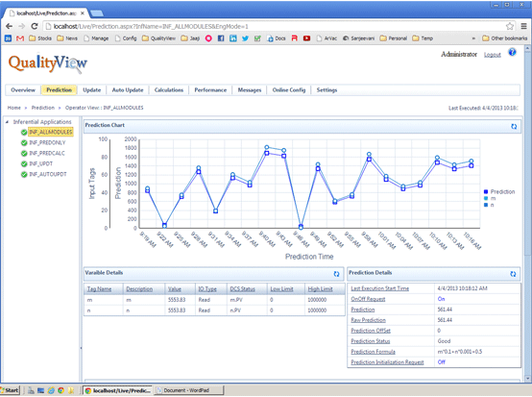Toggle the m series in chart legend
The width and height of the screenshot is (532, 397).
pos(490,198)
